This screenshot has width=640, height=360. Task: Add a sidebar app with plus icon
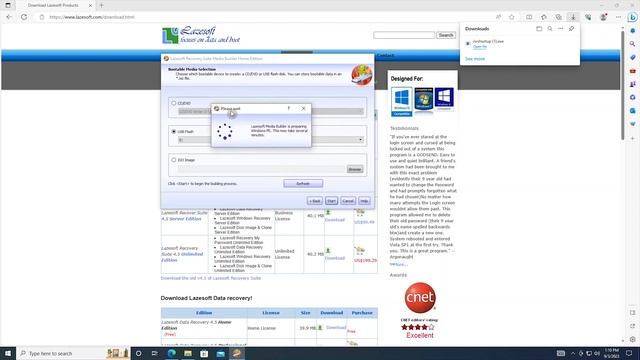pyautogui.click(x=633, y=139)
